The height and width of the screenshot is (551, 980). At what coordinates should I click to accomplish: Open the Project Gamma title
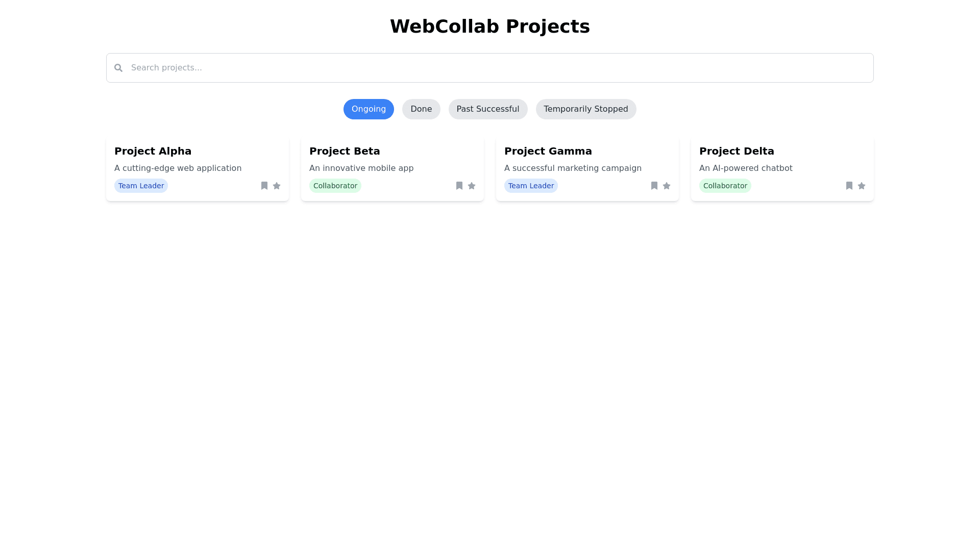pos(548,151)
